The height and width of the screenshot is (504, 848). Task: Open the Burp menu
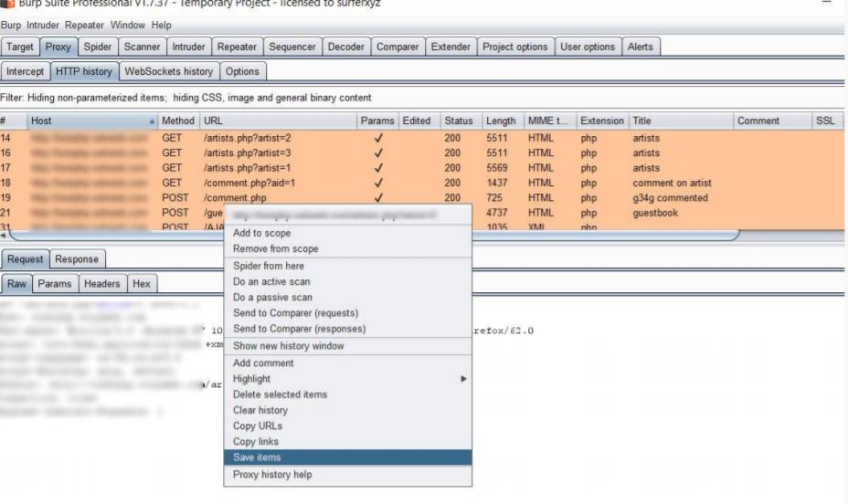click(x=11, y=25)
